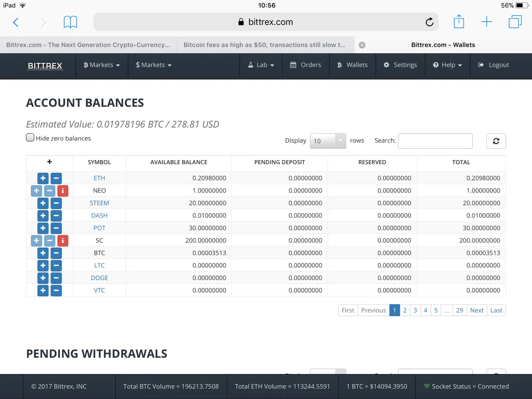This screenshot has width=532, height=399.
Task: Withdraw POT with minus button
Action: click(56, 228)
